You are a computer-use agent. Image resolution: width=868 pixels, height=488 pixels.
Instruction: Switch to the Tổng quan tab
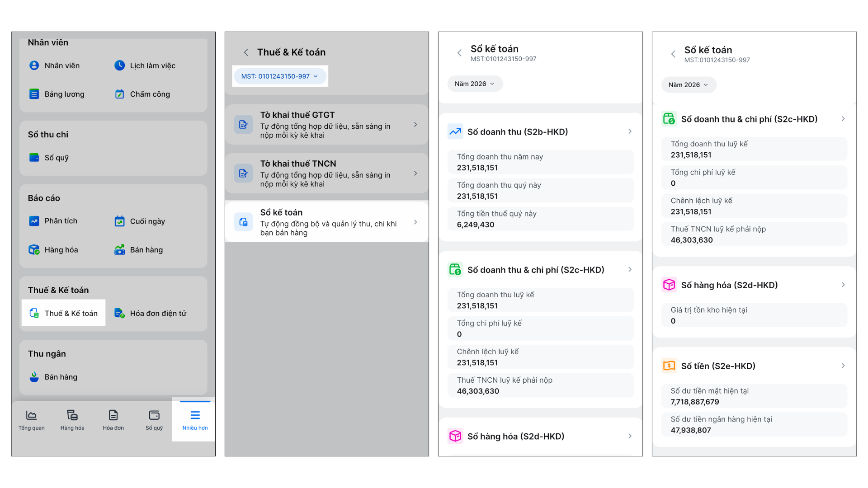(32, 420)
